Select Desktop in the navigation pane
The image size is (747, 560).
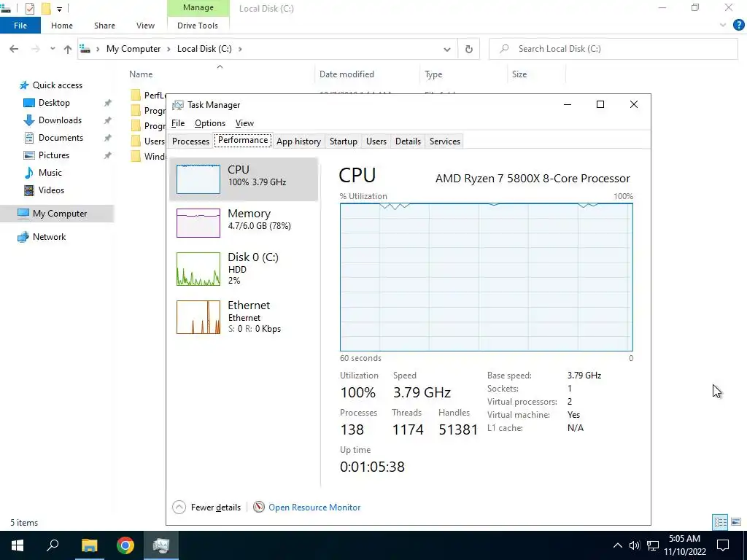(54, 103)
